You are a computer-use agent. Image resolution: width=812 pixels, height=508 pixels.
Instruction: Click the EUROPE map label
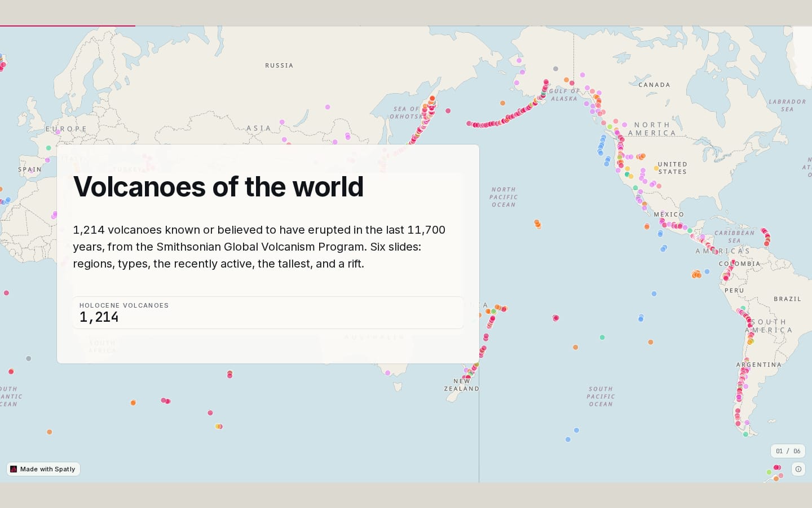coord(67,129)
